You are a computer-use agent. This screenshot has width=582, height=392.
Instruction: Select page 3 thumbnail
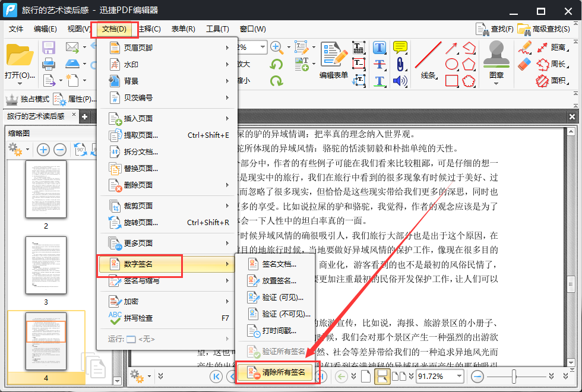(46, 265)
